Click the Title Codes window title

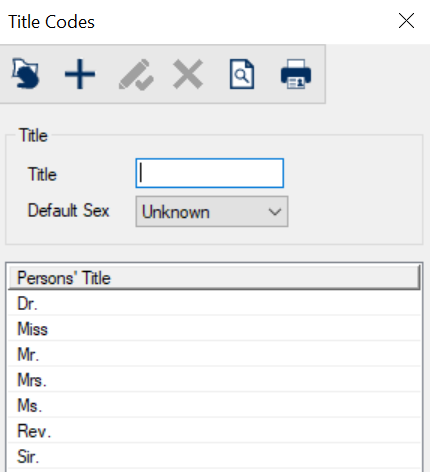click(x=51, y=22)
